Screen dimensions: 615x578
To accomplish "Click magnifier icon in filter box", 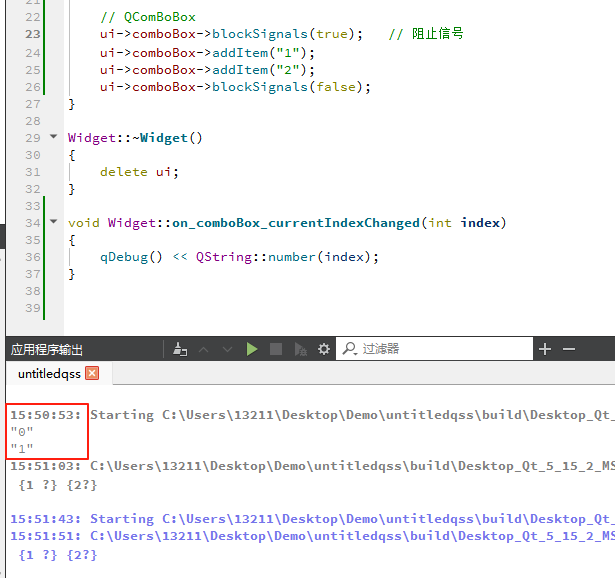I will point(349,348).
